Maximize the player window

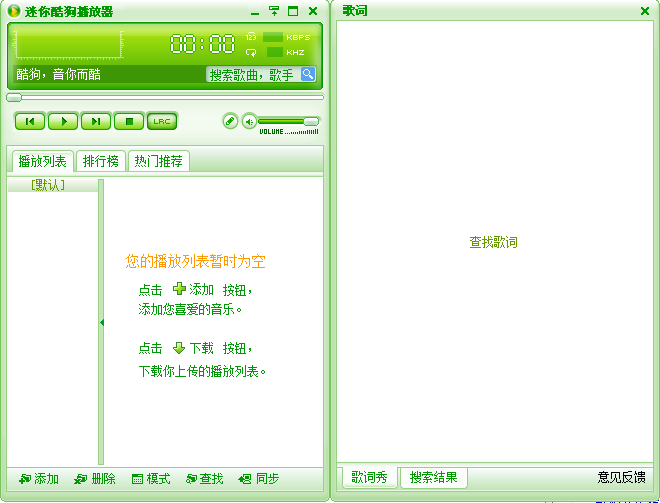click(x=293, y=11)
